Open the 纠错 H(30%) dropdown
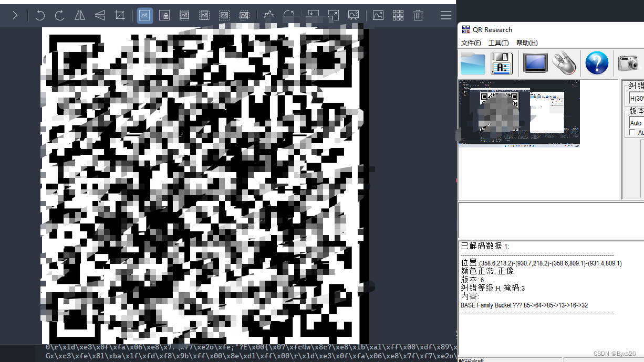This screenshot has width=644, height=362. tap(636, 98)
